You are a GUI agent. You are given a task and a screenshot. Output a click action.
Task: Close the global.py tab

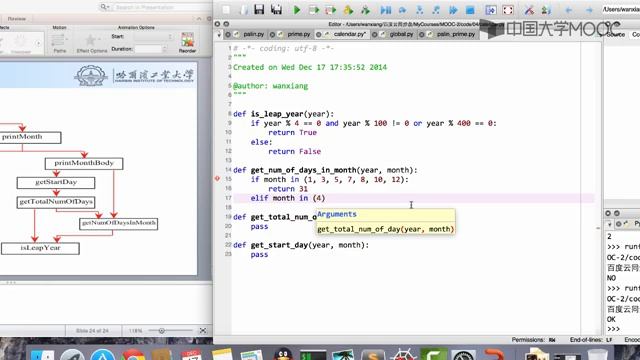pyautogui.click(x=374, y=35)
